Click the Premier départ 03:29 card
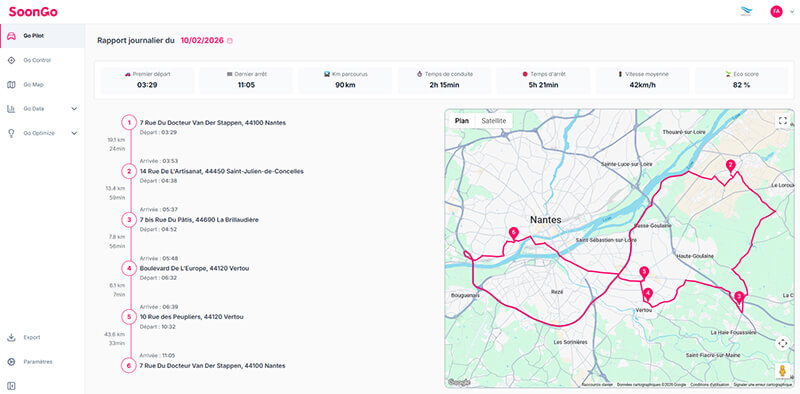800x394 pixels. 147,80
